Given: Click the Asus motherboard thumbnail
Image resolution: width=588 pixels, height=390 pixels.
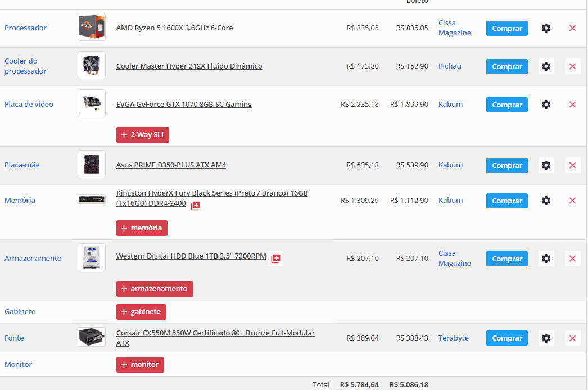Looking at the screenshot, I should click(x=92, y=164).
